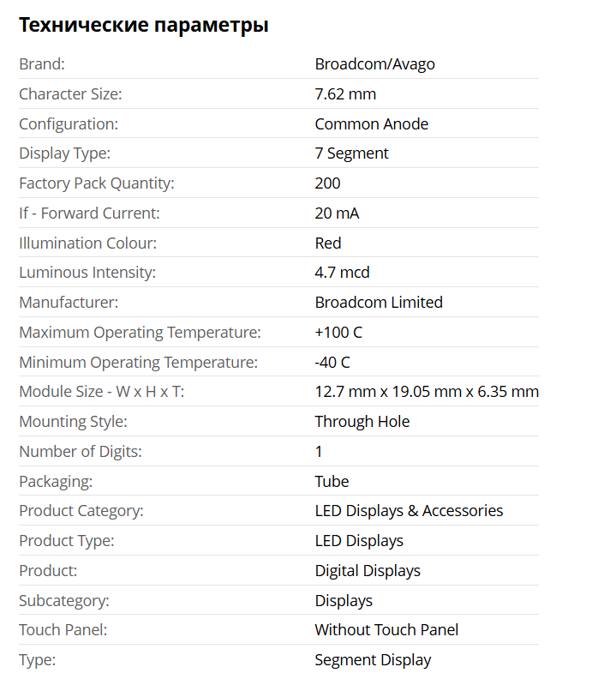The height and width of the screenshot is (673, 616).
Task: Select the LED Displays & Accessories category value
Action: 409,511
